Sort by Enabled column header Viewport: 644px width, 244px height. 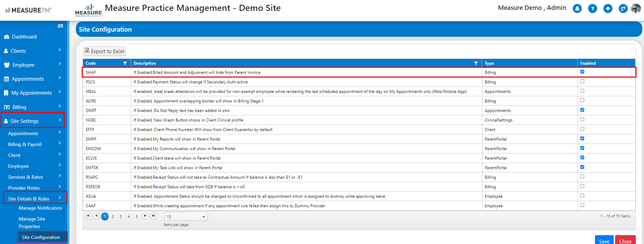588,63
